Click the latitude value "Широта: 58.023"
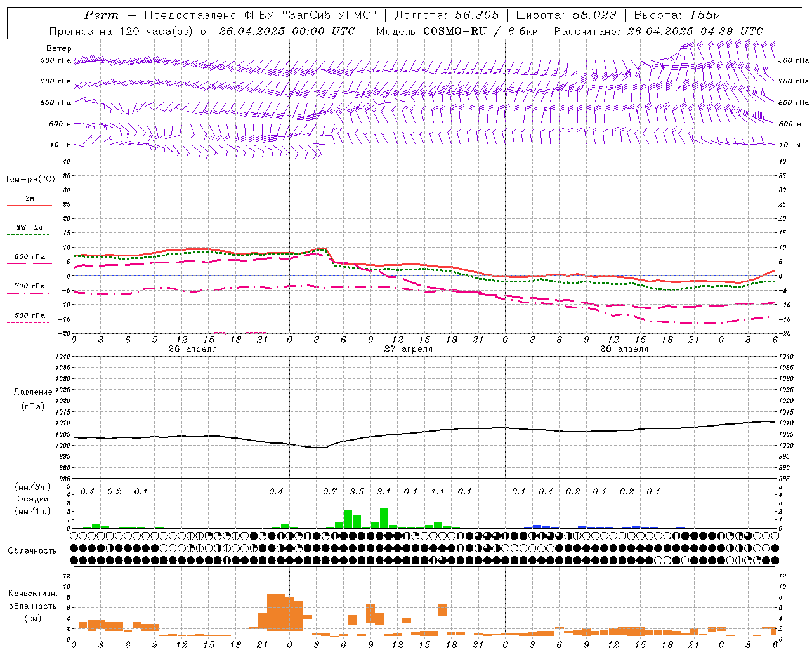Viewport: 812px width, 650px height. coord(566,15)
